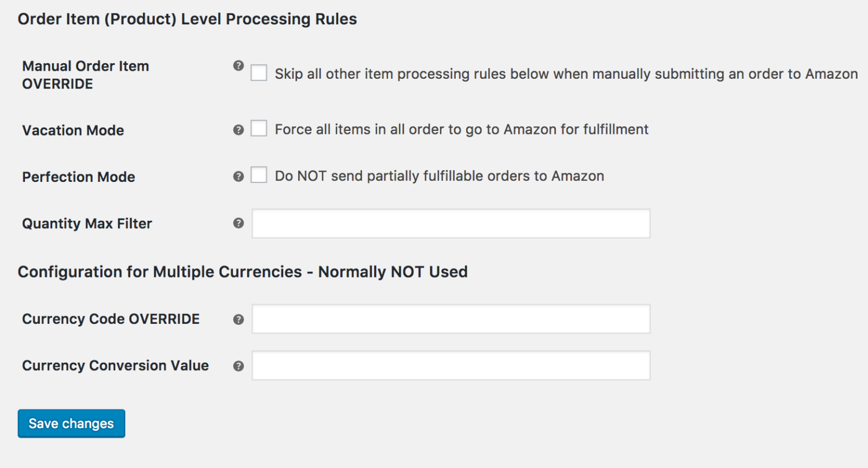The height and width of the screenshot is (468, 868).
Task: Click the Save changes label
Action: 71,423
